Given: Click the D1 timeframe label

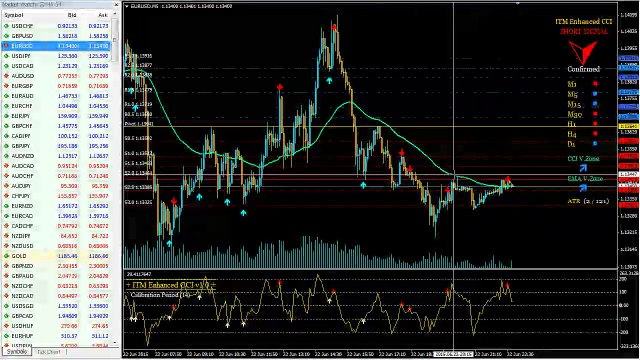Looking at the screenshot, I should pyautogui.click(x=571, y=144).
